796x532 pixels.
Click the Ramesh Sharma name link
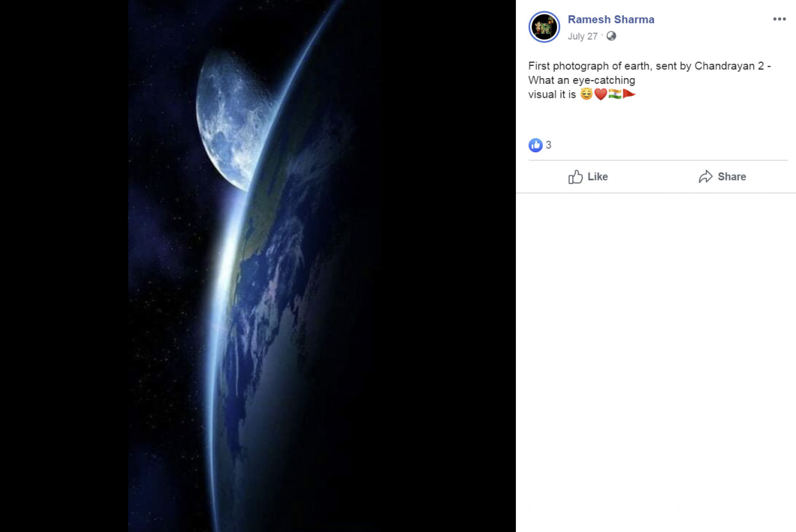coord(611,19)
